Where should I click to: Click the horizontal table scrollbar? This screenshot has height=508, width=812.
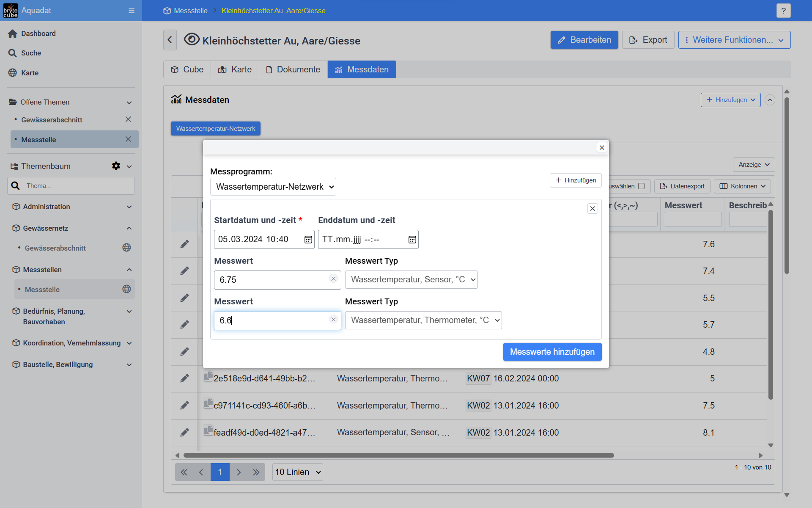tap(398, 456)
